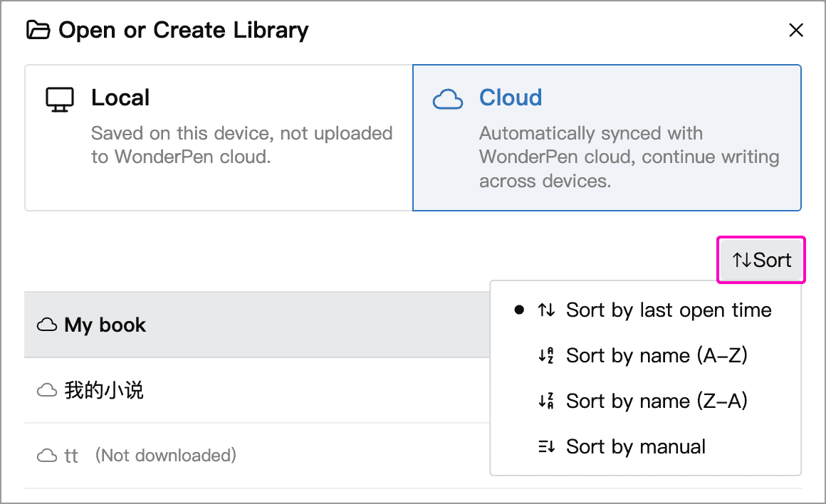
Task: Click the cloud icon beside My book
Action: [47, 325]
